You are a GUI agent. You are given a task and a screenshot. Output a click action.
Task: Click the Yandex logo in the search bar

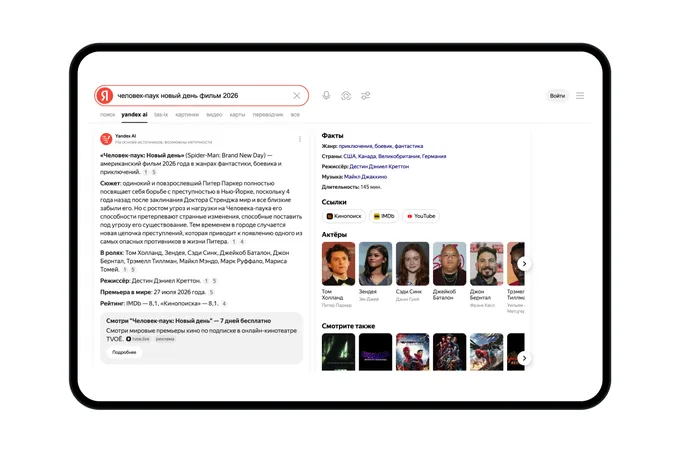tap(105, 95)
